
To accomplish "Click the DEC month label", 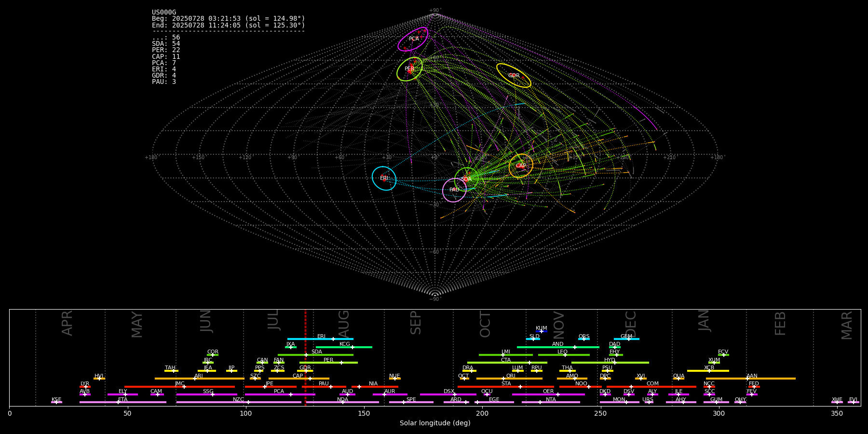I will [631, 325].
